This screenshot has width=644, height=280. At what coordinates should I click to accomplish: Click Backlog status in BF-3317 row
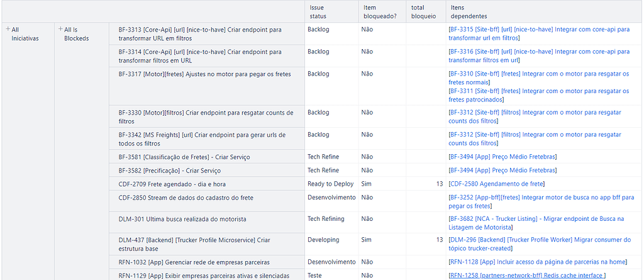point(318,74)
